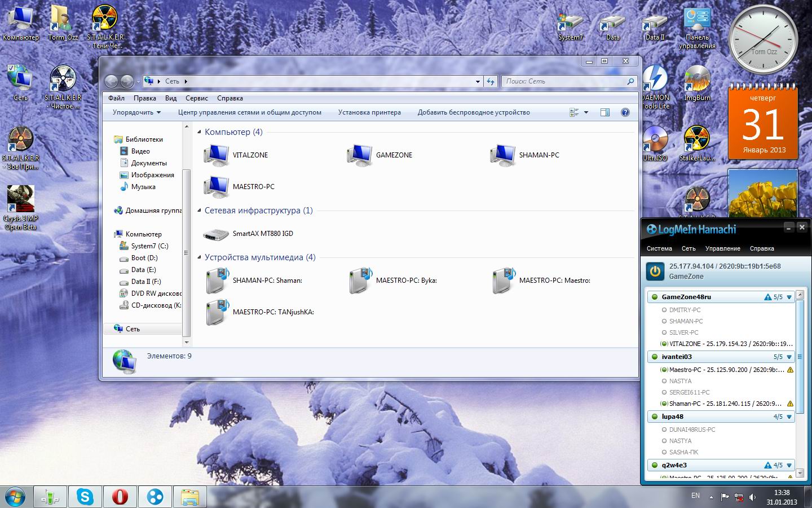Select System7 (C:) in navigation pane
The width and height of the screenshot is (812, 508).
coord(144,246)
